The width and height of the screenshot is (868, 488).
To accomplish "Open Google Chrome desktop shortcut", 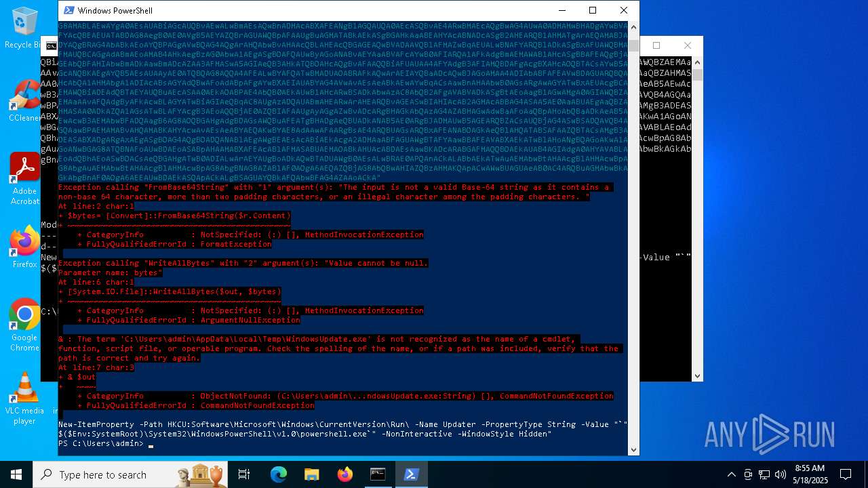I will [24, 325].
